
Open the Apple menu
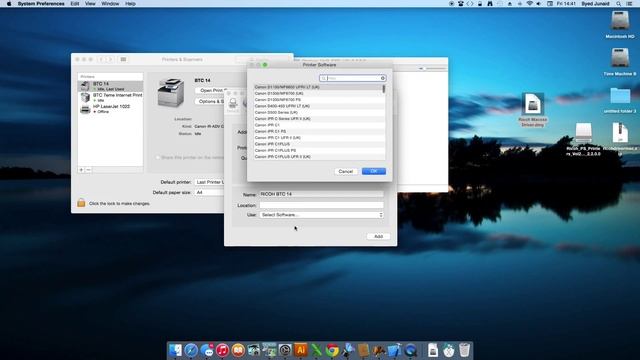click(x=9, y=4)
